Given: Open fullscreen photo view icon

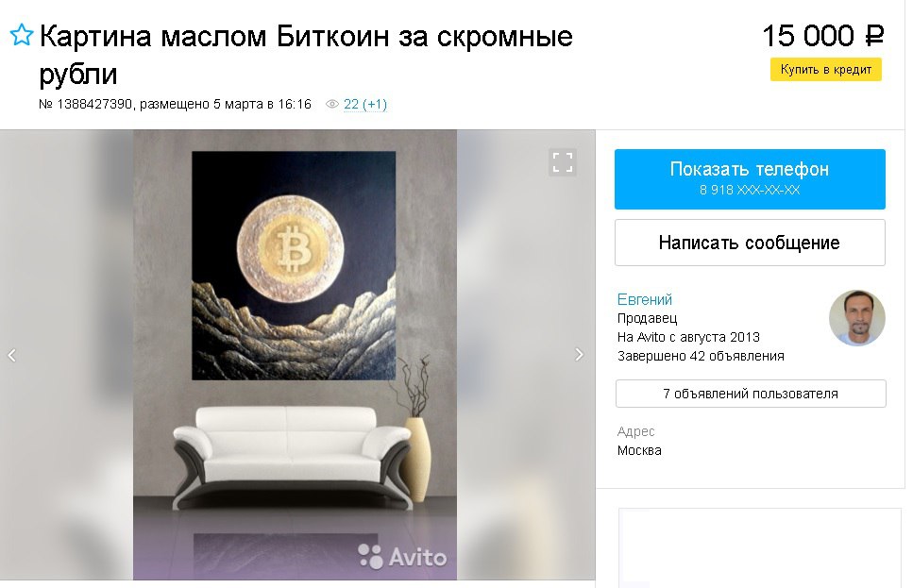Looking at the screenshot, I should [x=562, y=162].
